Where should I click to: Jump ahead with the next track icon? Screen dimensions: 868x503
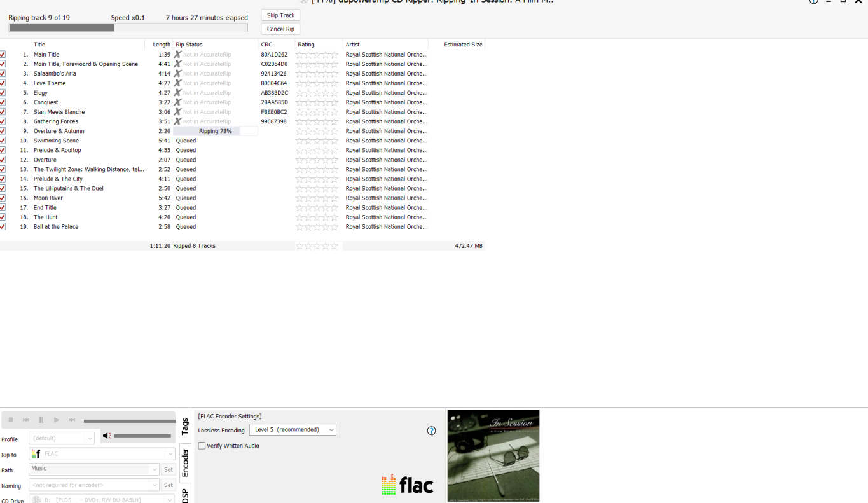72,420
